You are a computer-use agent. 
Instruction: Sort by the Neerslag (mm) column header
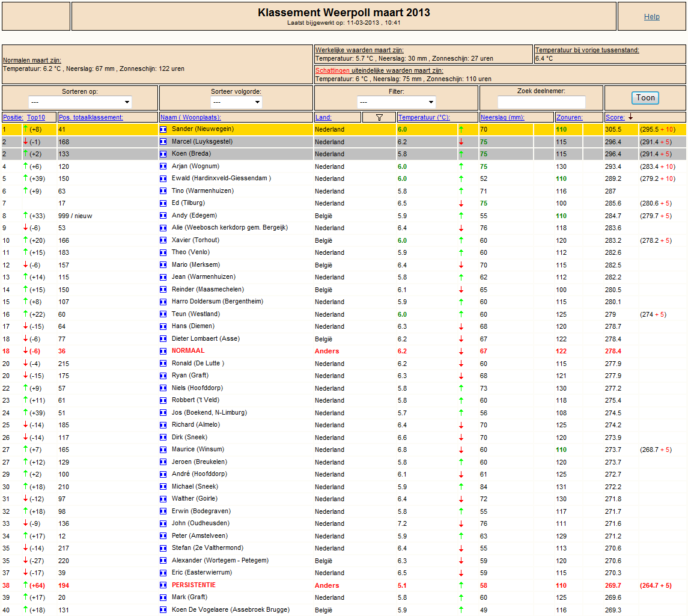(502, 117)
